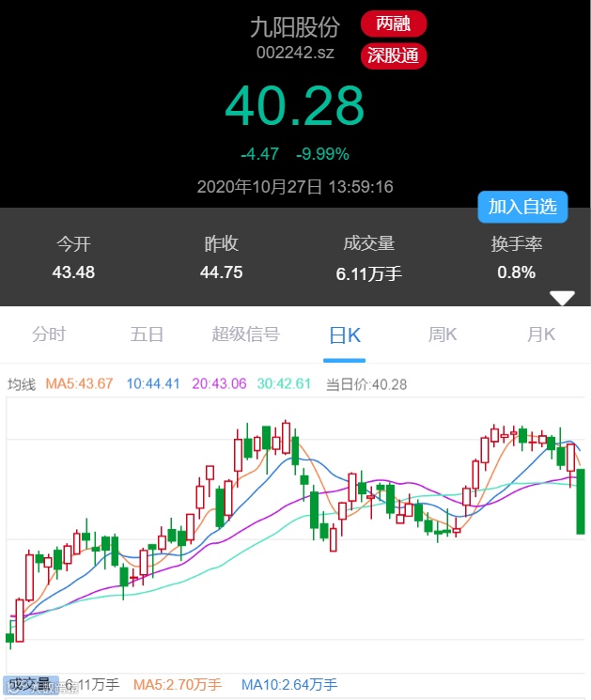Click the 当日价:40.28 label
Viewport: 591px width, 700px height.
point(366,384)
